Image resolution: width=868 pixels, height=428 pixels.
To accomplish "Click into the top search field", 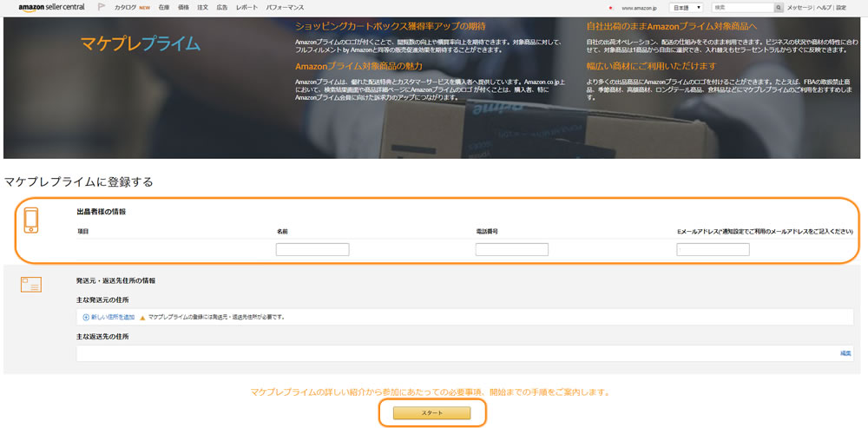I will click(742, 8).
